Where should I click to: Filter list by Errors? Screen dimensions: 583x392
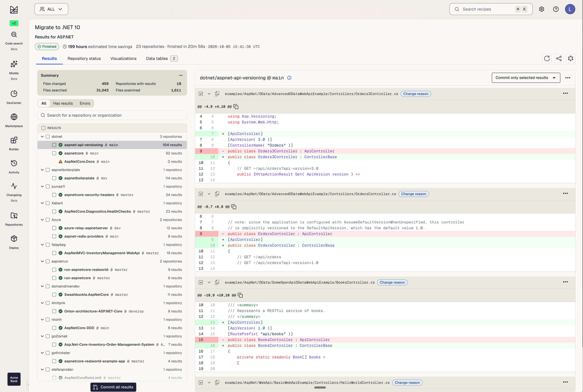coord(85,103)
